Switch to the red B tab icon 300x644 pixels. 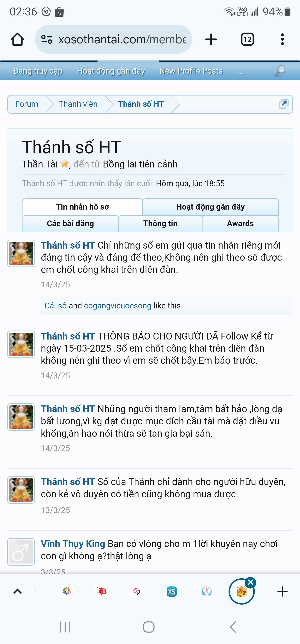[x=102, y=591]
